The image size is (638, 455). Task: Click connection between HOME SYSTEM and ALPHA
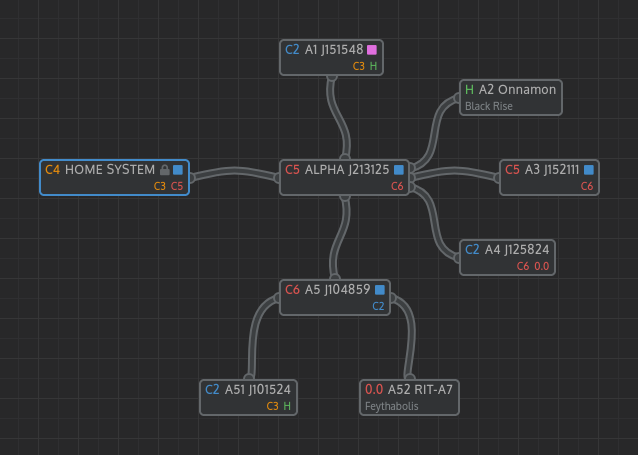click(235, 171)
